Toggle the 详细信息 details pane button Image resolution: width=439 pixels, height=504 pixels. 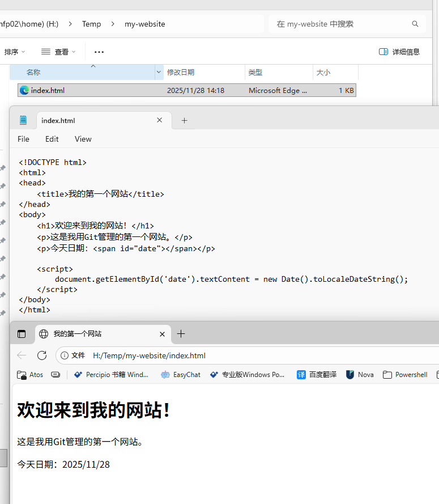[x=399, y=52]
